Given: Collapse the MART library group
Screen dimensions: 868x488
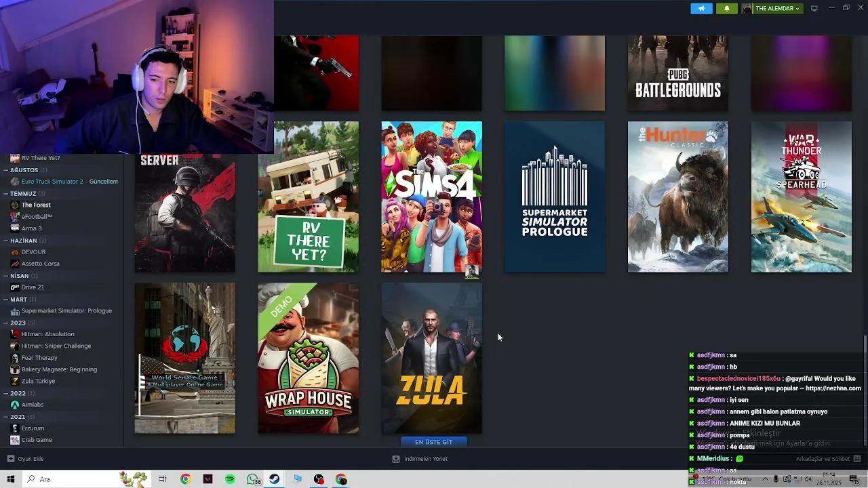Looking at the screenshot, I should [6, 299].
